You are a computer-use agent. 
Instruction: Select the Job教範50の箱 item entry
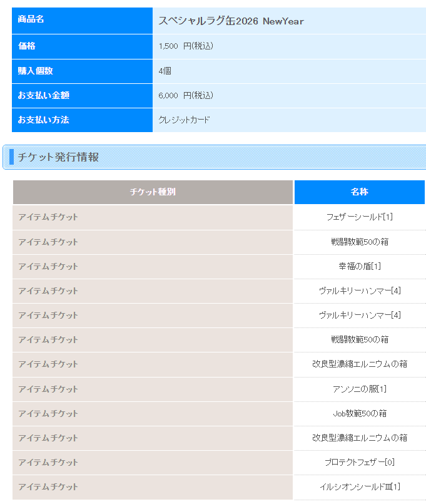pyautogui.click(x=359, y=413)
